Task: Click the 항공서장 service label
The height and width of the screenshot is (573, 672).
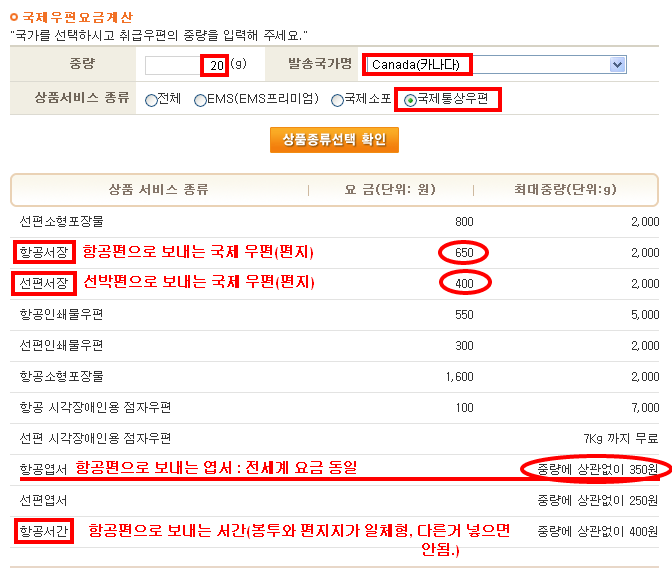Action: pos(44,252)
